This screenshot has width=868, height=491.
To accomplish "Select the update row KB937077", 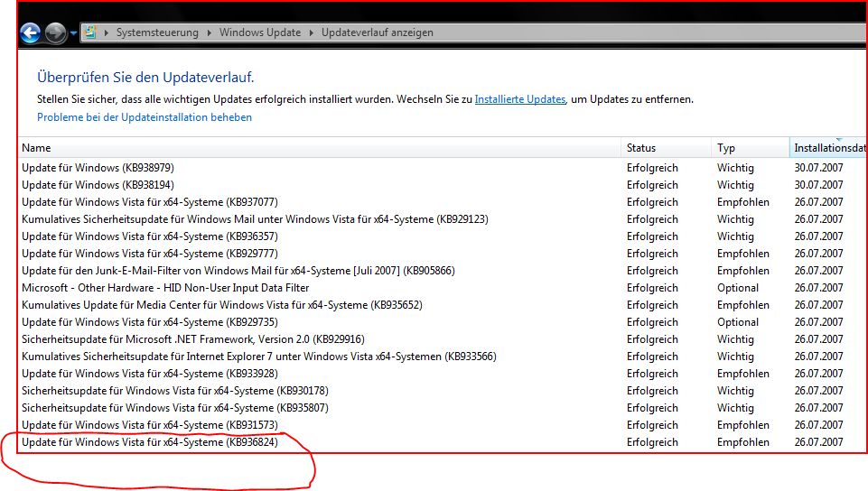I will coord(442,202).
